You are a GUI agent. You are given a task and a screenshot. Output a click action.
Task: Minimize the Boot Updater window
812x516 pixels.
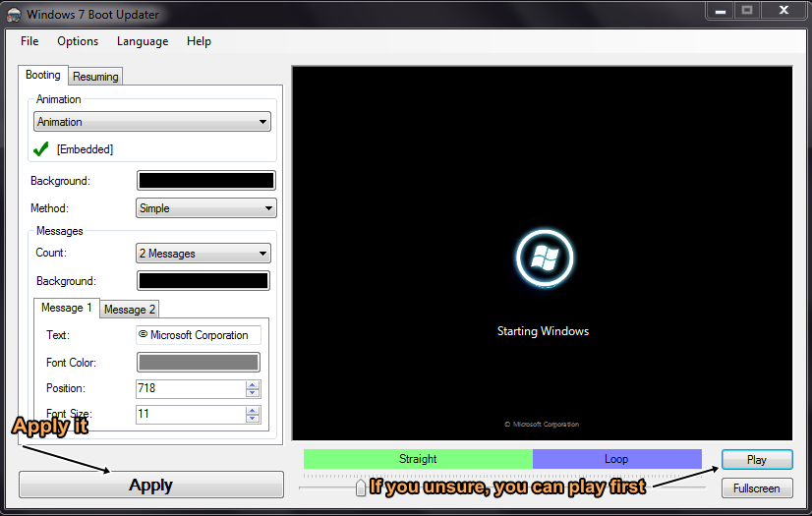click(721, 11)
